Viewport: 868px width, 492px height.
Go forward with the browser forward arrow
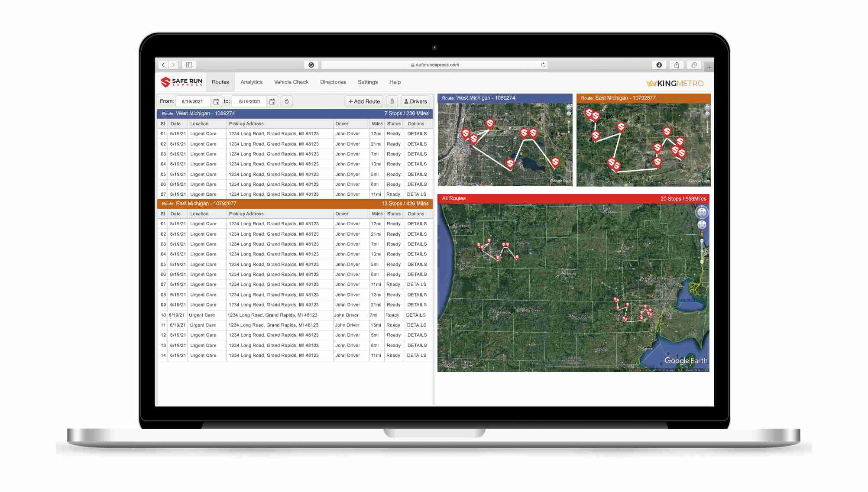coord(173,65)
